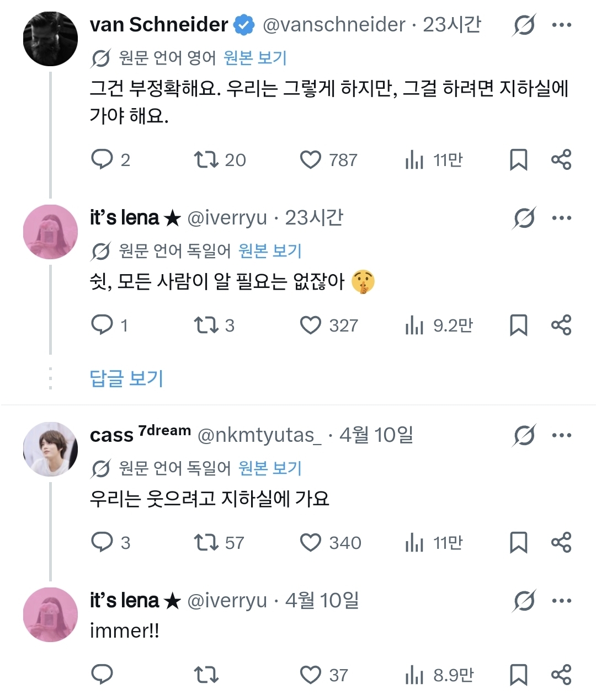Show original German text of cass's tweet
The image size is (596, 700).
point(270,468)
